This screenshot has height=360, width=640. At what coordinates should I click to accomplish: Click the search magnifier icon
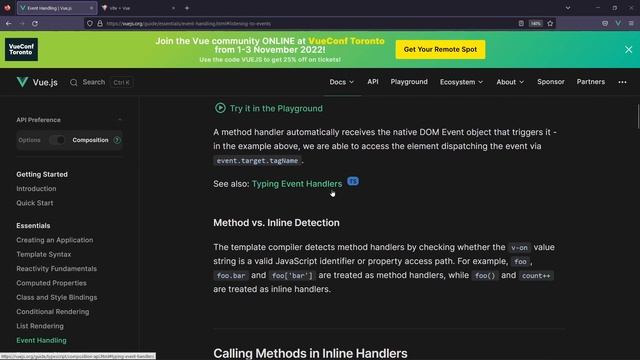tap(73, 82)
